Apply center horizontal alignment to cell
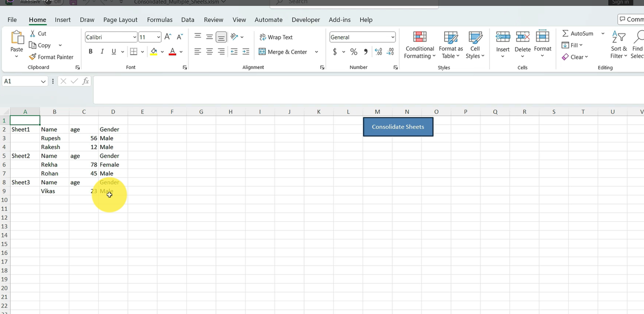Viewport: 644px width, 314px height. (209, 52)
